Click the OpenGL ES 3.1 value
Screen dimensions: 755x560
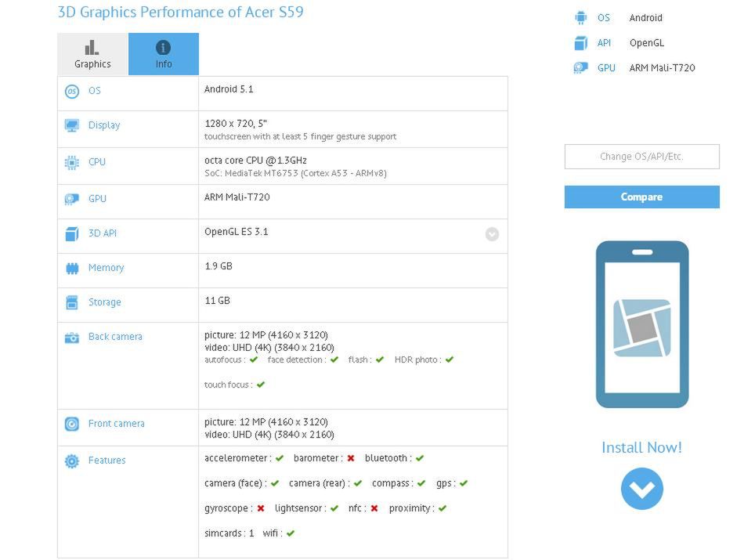[237, 232]
